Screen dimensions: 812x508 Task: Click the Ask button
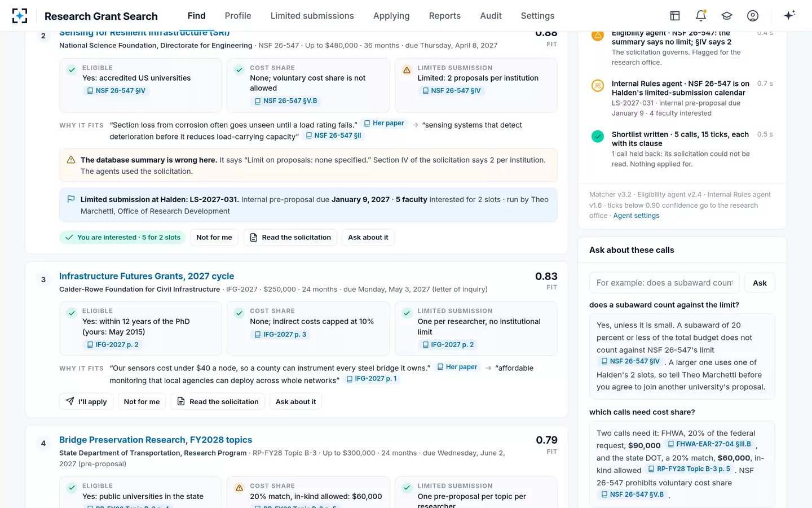tap(760, 283)
